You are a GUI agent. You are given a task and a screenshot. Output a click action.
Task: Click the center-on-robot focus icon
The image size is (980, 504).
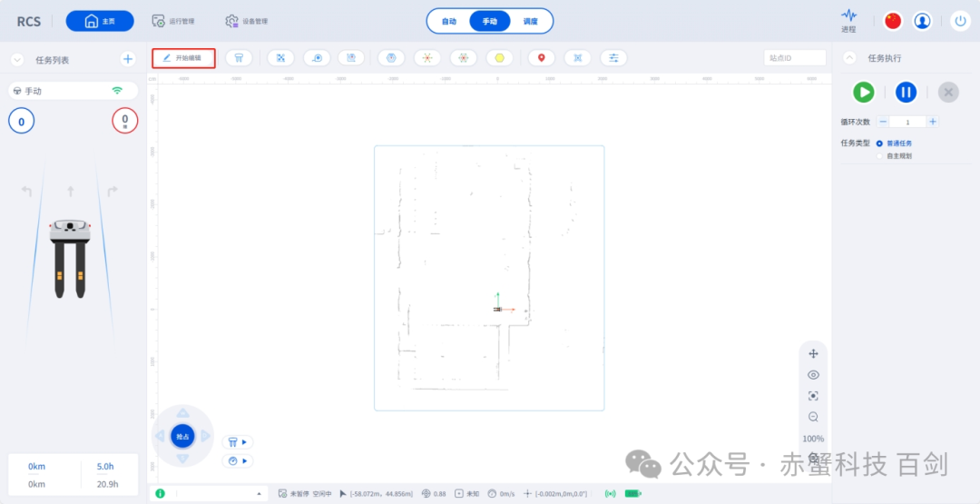pos(813,396)
